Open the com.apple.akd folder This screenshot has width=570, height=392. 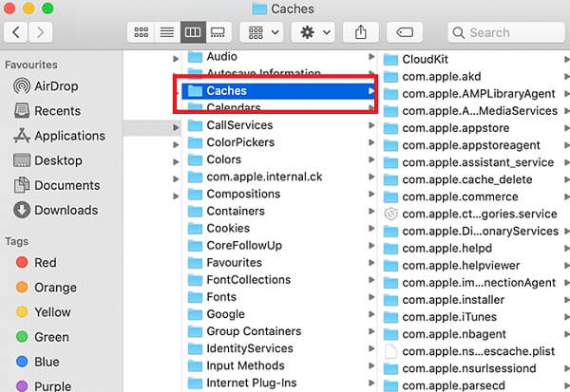tap(476, 77)
